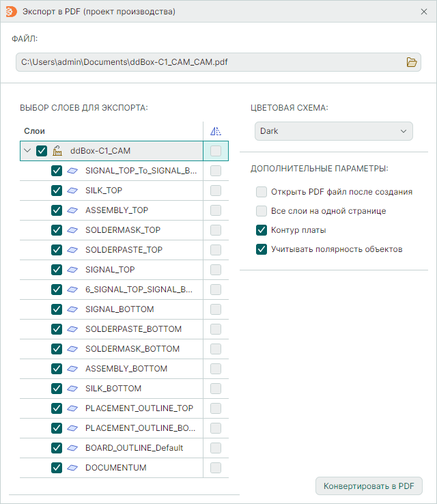The height and width of the screenshot is (504, 437).
Task: Enable 'Все слои на одной странице'
Action: pos(262,211)
